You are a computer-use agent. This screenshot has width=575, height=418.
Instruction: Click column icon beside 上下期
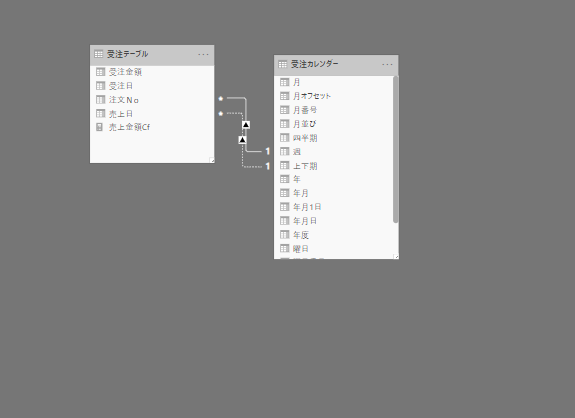point(285,165)
